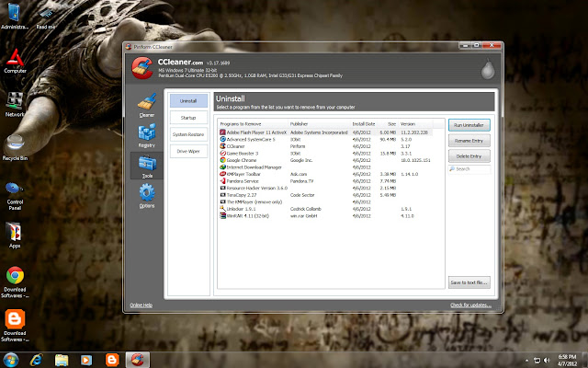Click Check for updates link
Image resolution: width=588 pixels, height=368 pixels.
(470, 305)
